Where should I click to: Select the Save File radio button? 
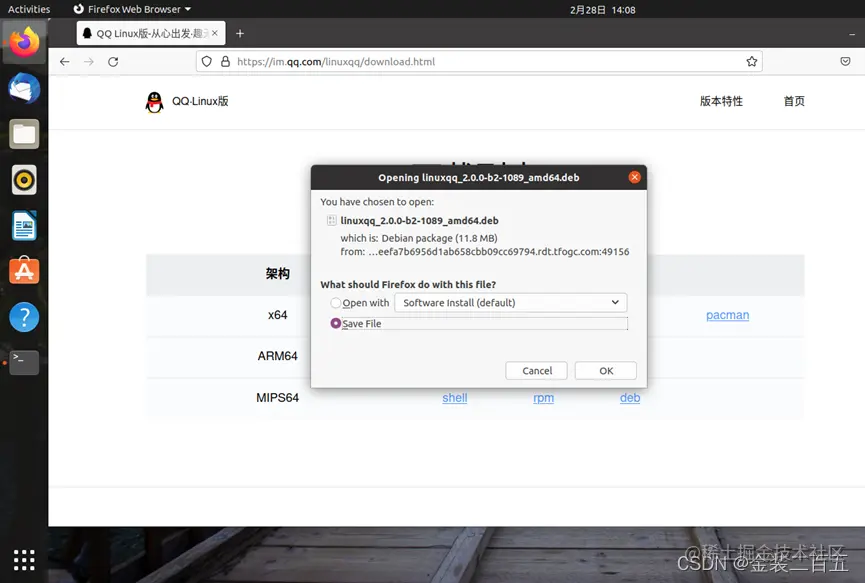tap(335, 323)
